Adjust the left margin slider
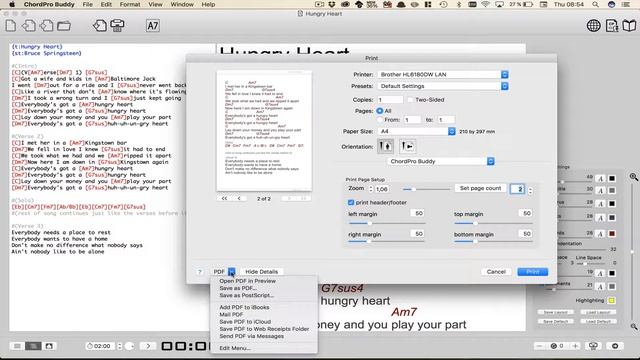The image size is (640, 360). tap(387, 223)
